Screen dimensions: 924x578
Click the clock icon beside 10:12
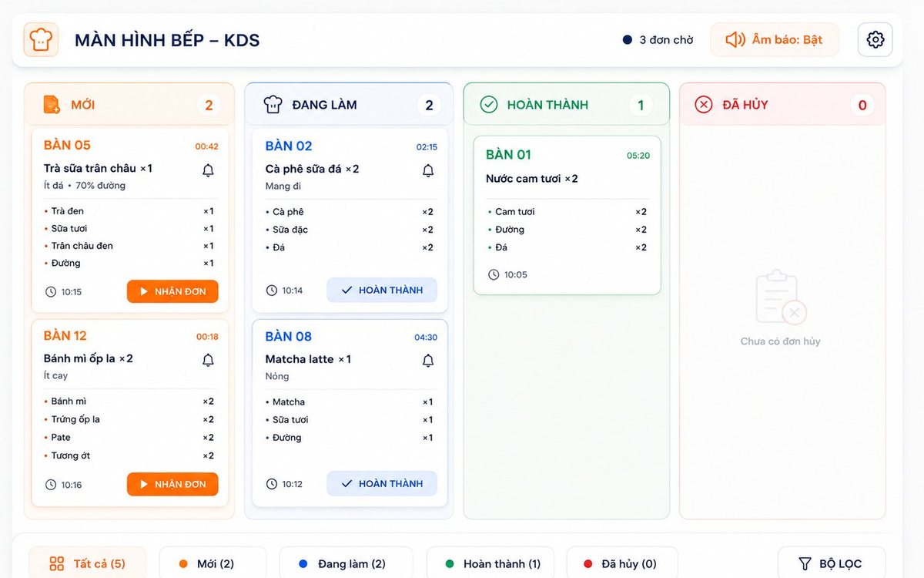pyautogui.click(x=272, y=484)
